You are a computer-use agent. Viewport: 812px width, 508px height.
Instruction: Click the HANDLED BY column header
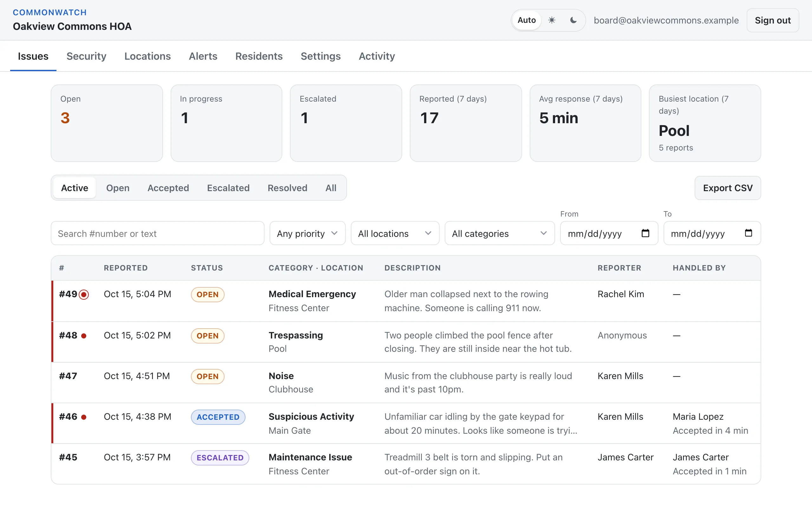point(699,268)
